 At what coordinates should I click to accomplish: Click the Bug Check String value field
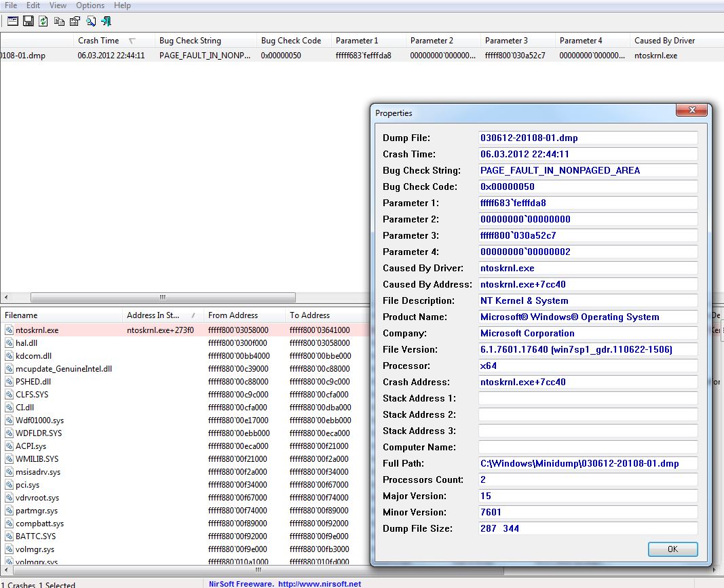(x=588, y=170)
